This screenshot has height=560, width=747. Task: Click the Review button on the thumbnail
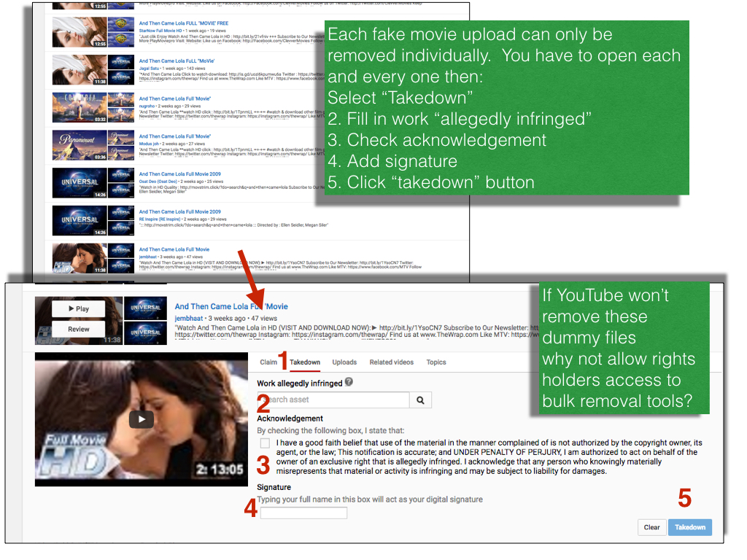point(79,330)
